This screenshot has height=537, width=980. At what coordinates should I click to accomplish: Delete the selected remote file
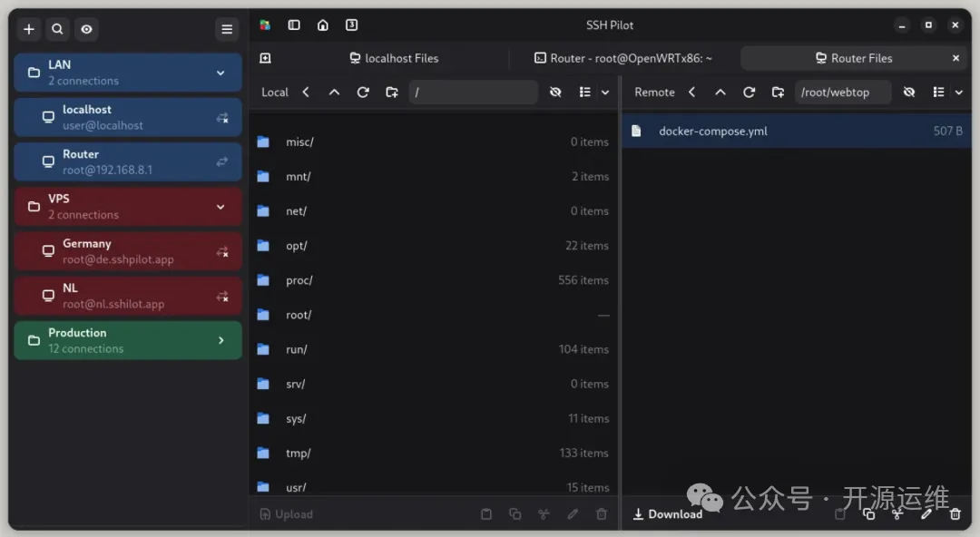click(955, 514)
